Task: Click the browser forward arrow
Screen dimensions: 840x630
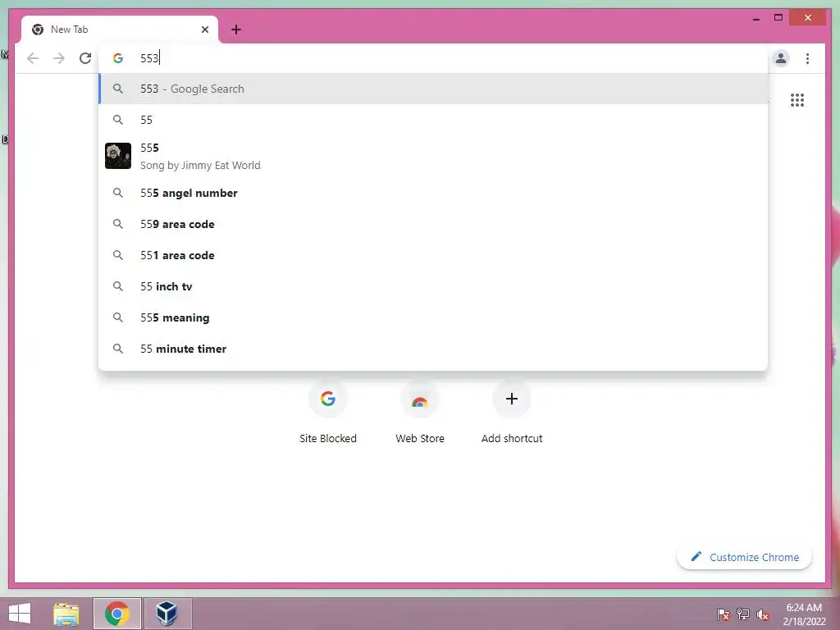Action: point(59,58)
